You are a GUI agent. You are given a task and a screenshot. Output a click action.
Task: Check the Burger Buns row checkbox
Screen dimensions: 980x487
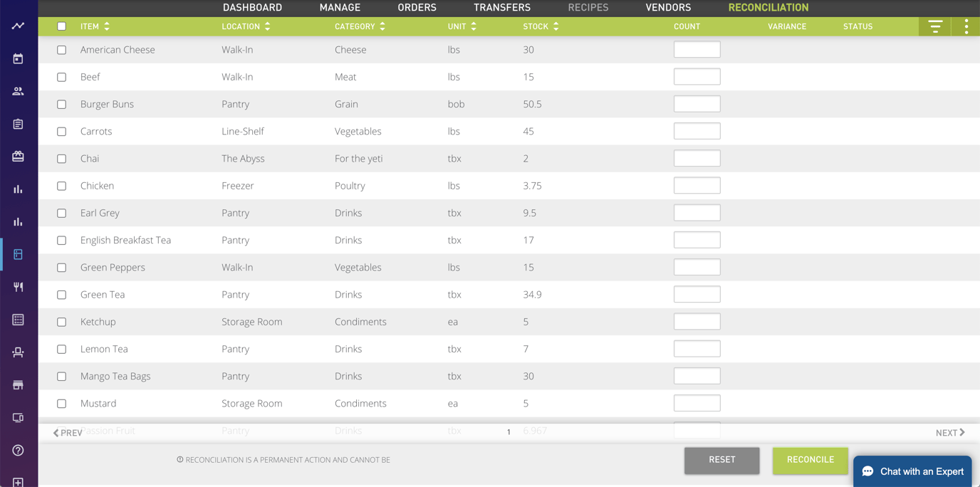(x=62, y=104)
